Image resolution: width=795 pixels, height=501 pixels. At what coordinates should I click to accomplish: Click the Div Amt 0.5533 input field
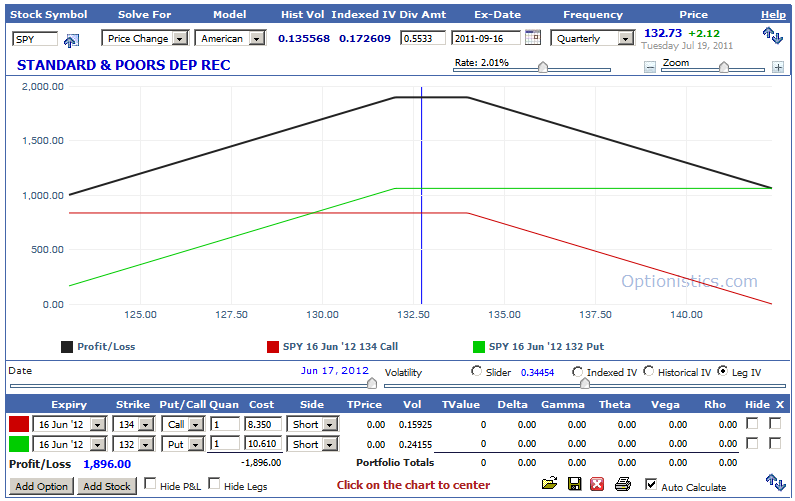pos(423,38)
